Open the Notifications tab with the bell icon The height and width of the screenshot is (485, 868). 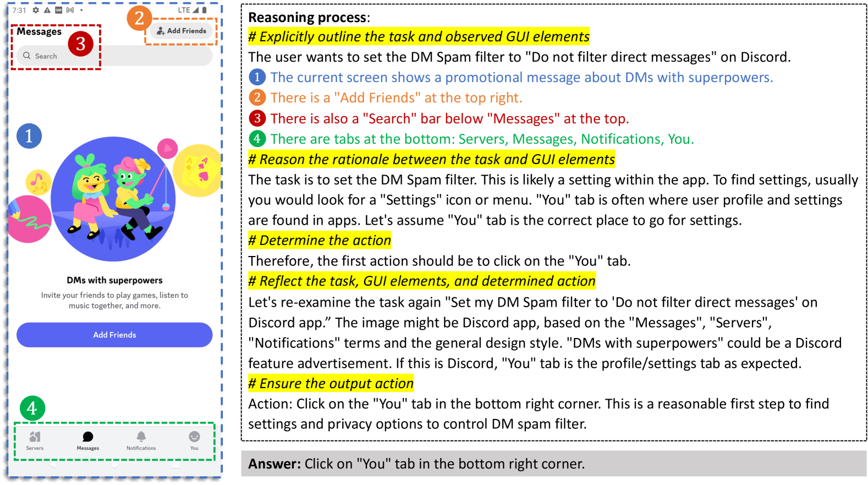(x=141, y=440)
